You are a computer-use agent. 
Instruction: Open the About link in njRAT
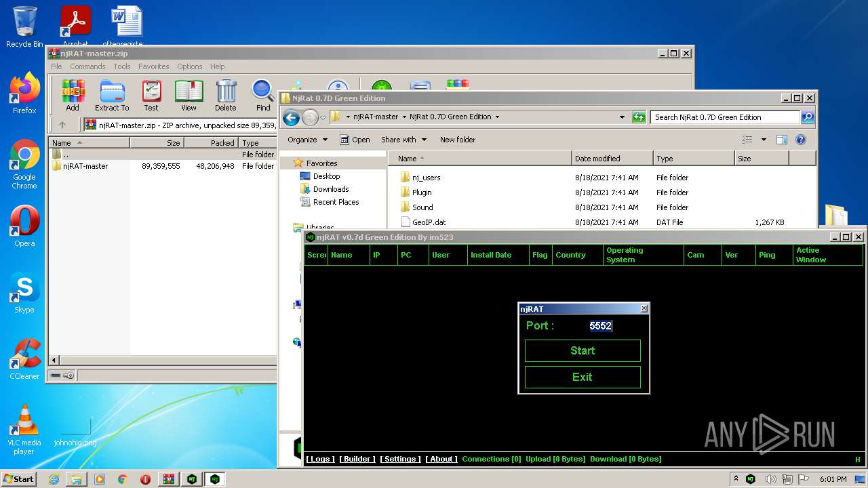pyautogui.click(x=441, y=459)
